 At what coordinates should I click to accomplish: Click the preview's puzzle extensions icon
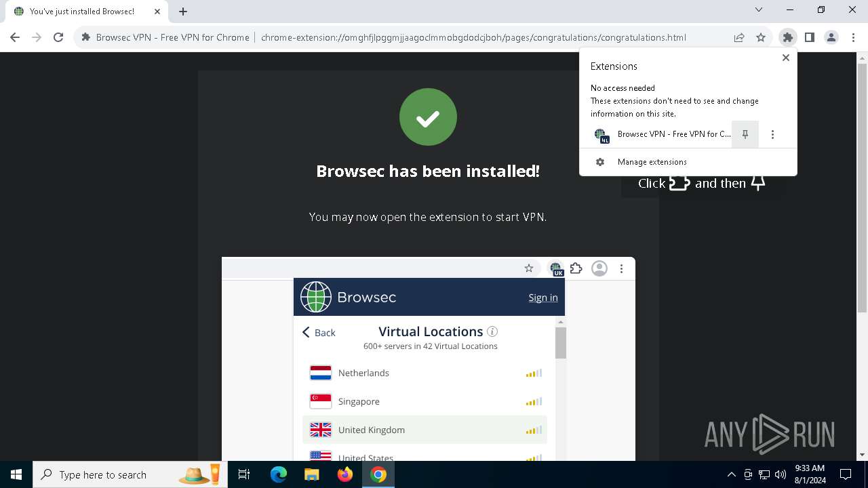(576, 268)
